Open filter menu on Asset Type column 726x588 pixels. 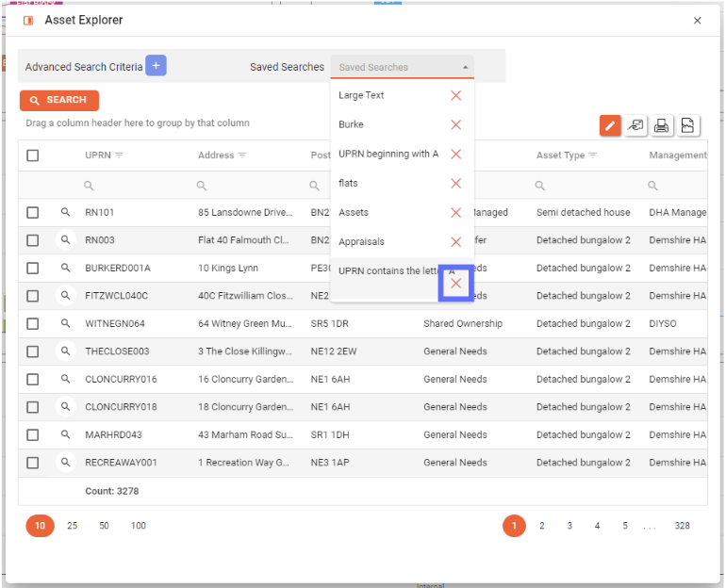tap(594, 155)
